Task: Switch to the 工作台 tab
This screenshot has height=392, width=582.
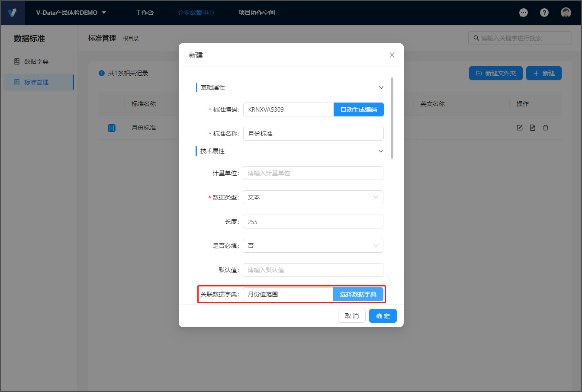Action: (x=145, y=13)
